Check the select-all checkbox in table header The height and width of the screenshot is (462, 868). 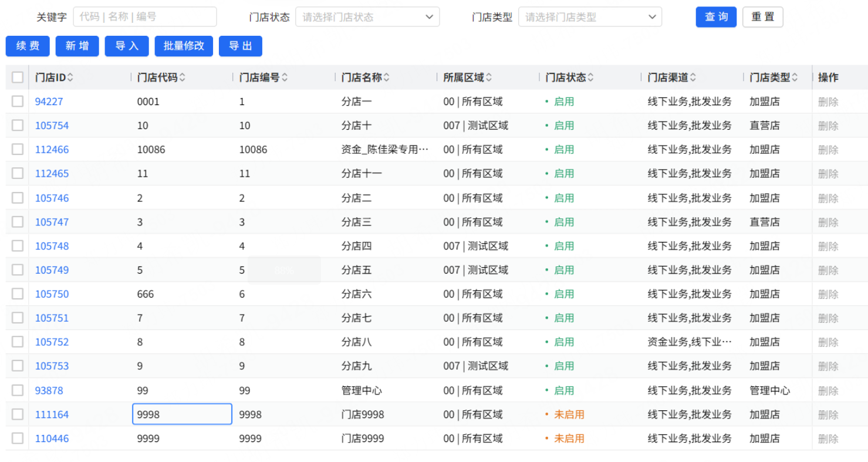point(18,77)
